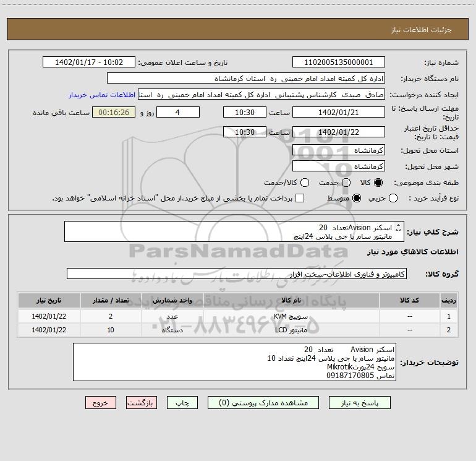Click the goods group field
The image size is (476, 461).
[237, 274]
